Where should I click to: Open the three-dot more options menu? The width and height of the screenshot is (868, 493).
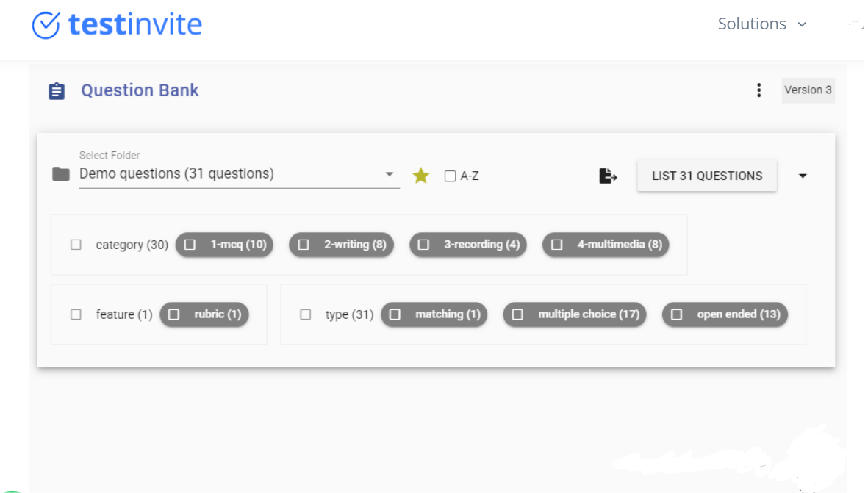tap(758, 90)
